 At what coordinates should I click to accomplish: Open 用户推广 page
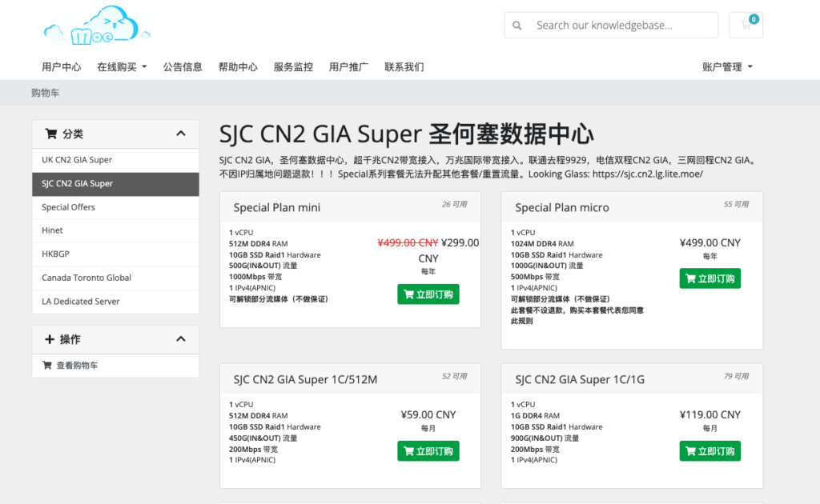point(349,67)
